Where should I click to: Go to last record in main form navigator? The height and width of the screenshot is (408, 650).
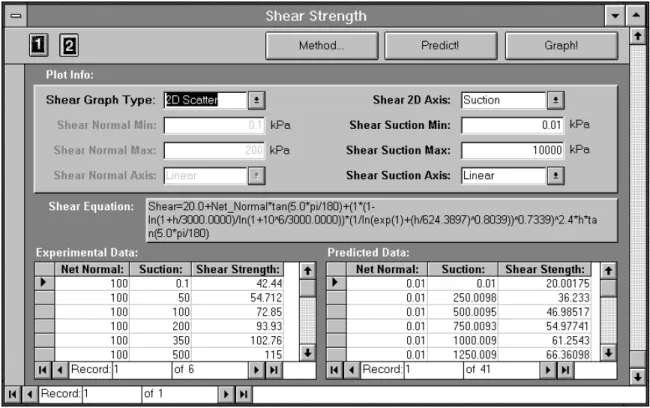point(243,394)
